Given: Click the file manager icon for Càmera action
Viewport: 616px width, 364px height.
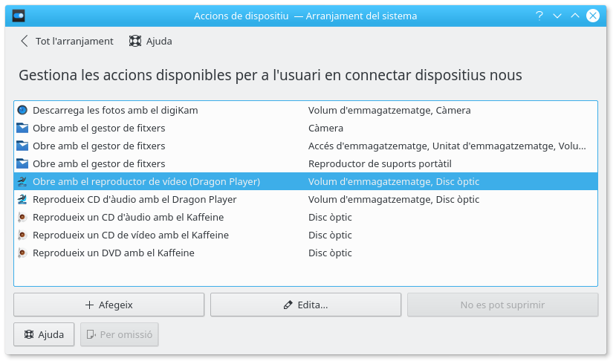Looking at the screenshot, I should [22, 128].
